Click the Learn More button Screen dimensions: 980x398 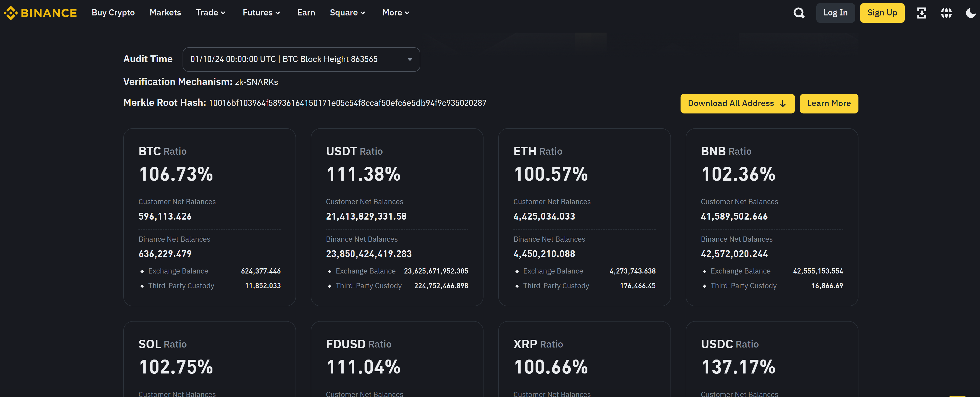829,103
